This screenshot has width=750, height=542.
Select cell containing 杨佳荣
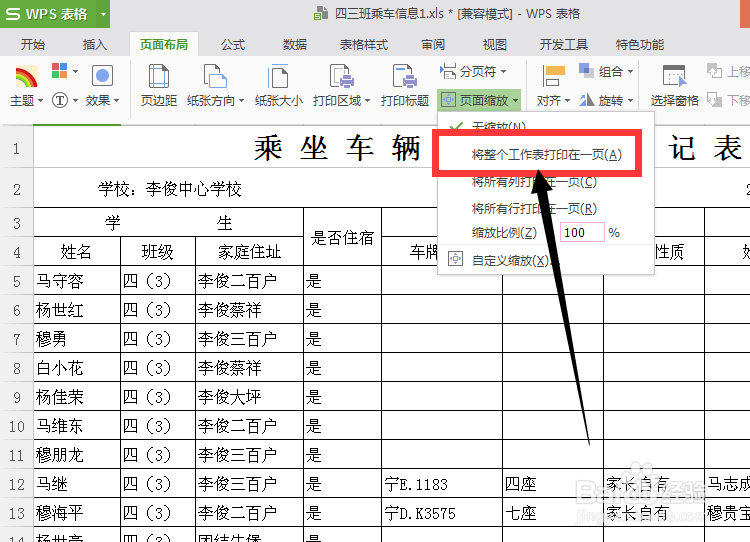pyautogui.click(x=77, y=396)
